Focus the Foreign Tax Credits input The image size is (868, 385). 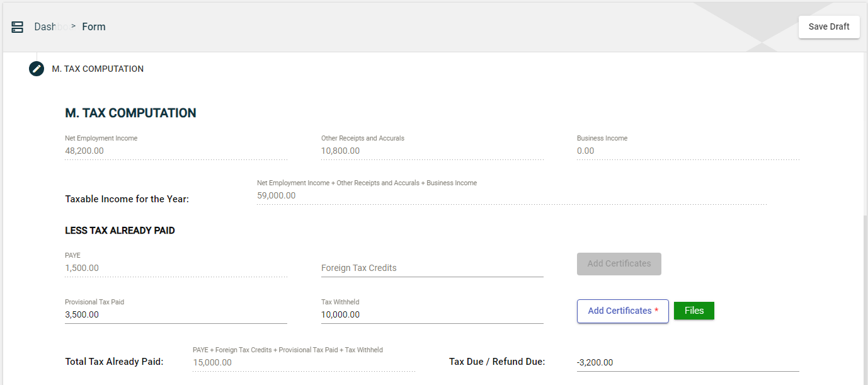coord(432,268)
